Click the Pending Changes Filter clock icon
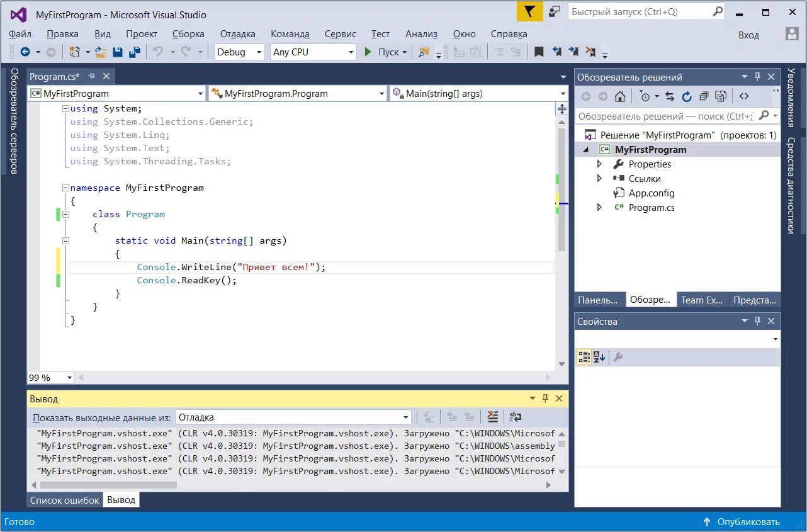 tap(645, 96)
